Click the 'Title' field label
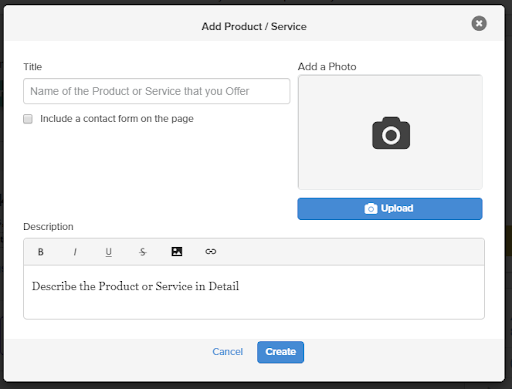Viewport: 512px width, 389px height. coord(33,67)
